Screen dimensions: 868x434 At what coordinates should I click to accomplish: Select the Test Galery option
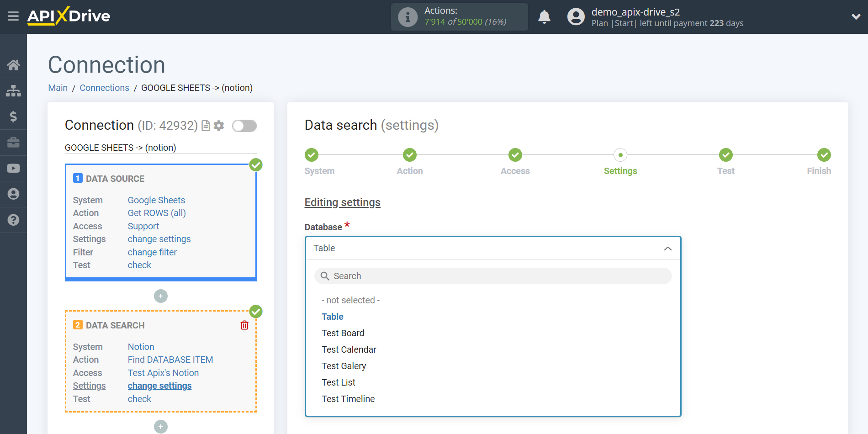click(344, 366)
